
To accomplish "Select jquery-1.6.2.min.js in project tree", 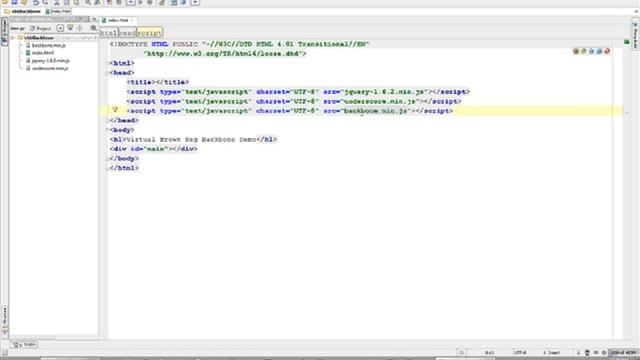I will point(51,60).
